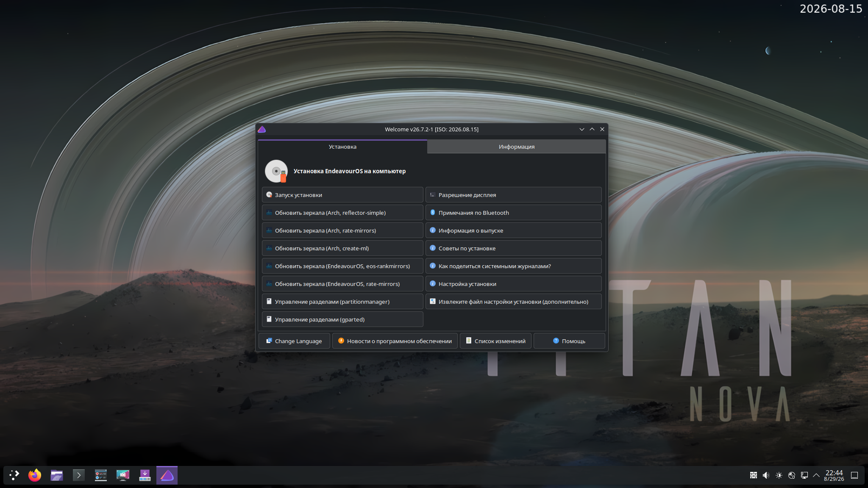The image size is (868, 488).
Task: Open the audio volume tray icon
Action: [x=766, y=475]
